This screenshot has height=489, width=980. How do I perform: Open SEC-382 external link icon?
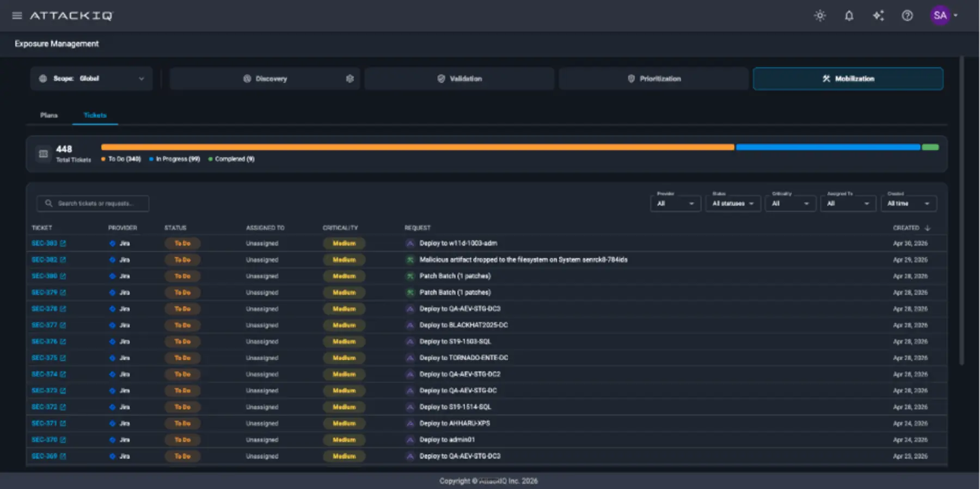63,260
